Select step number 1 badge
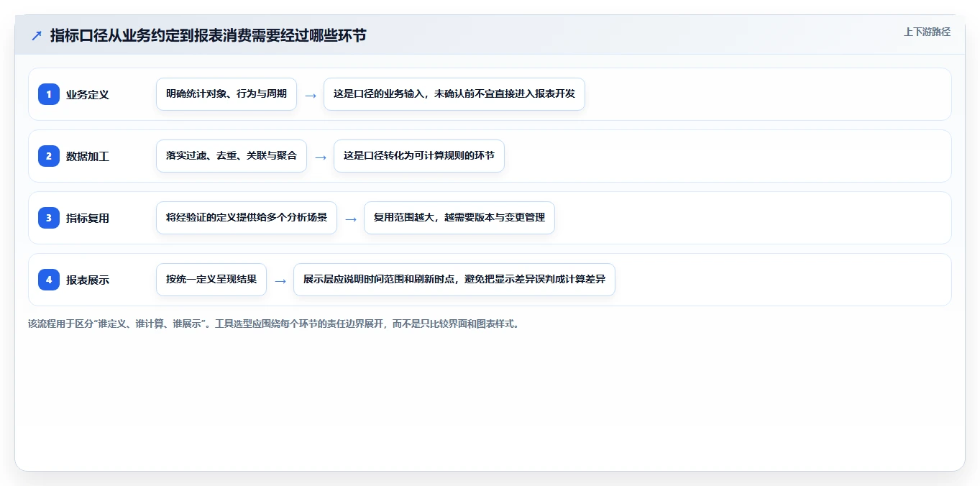Viewport: 980px width, 486px height. pyautogui.click(x=49, y=94)
